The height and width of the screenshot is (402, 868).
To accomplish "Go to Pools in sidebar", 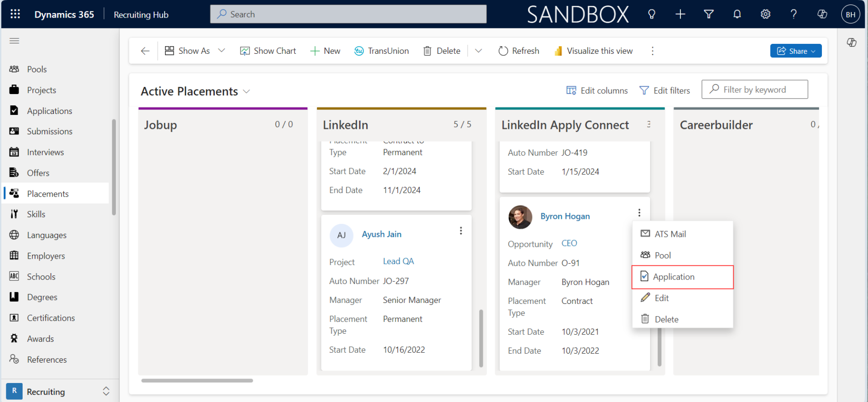I will click(x=56, y=69).
